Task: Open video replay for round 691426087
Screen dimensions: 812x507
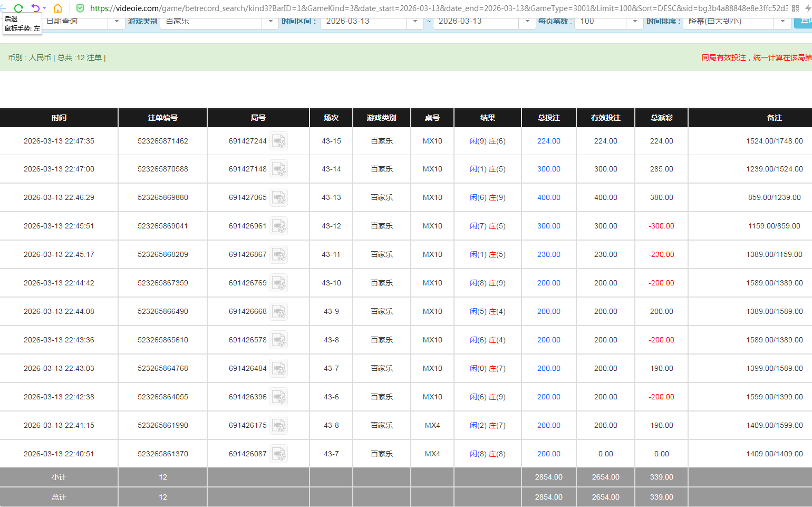Action: click(x=278, y=454)
